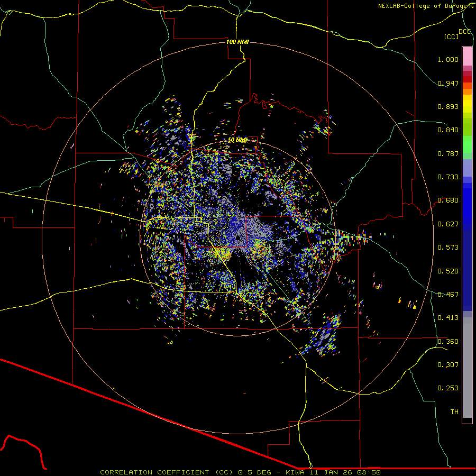Screen dimensions: 476x476
Task: Click the [CC] color scale label
Action: 451,36
